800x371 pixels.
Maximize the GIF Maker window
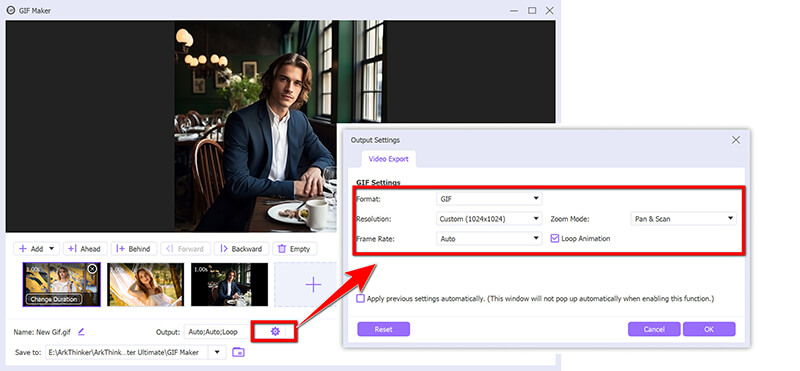tap(532, 10)
